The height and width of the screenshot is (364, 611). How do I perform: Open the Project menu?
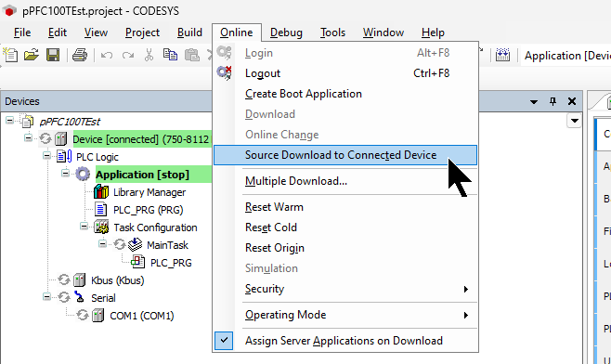click(142, 32)
